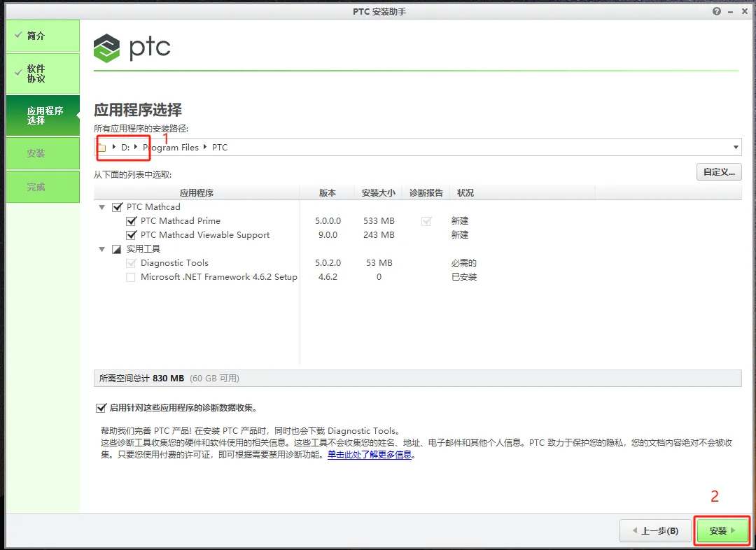Screen dimensions: 756x550
Task: Expand the arrow before PTC in path
Action: pyautogui.click(x=205, y=147)
